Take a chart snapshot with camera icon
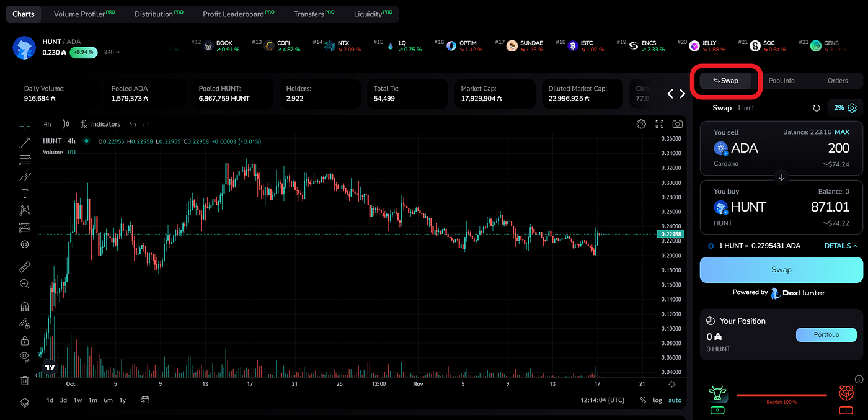The width and height of the screenshot is (868, 420). (678, 124)
